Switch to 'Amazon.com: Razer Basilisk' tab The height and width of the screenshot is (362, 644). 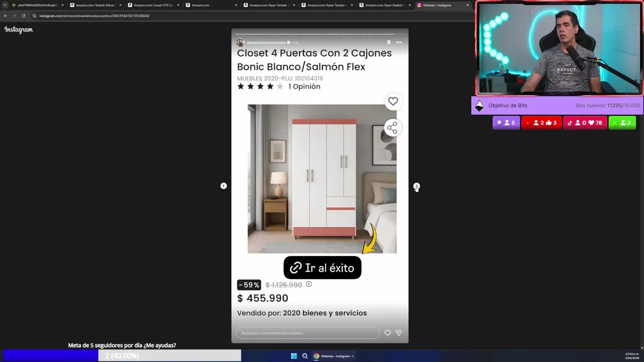(x=384, y=5)
